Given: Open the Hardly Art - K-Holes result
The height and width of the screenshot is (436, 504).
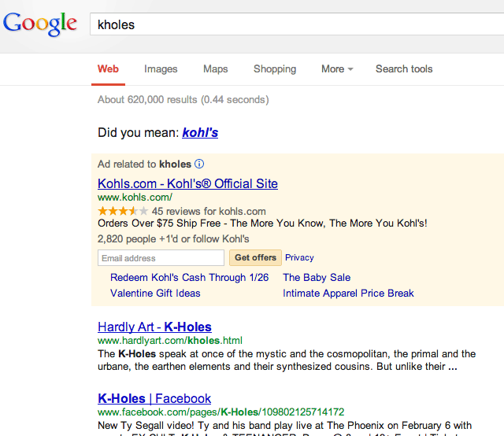Looking at the screenshot, I should (x=154, y=327).
